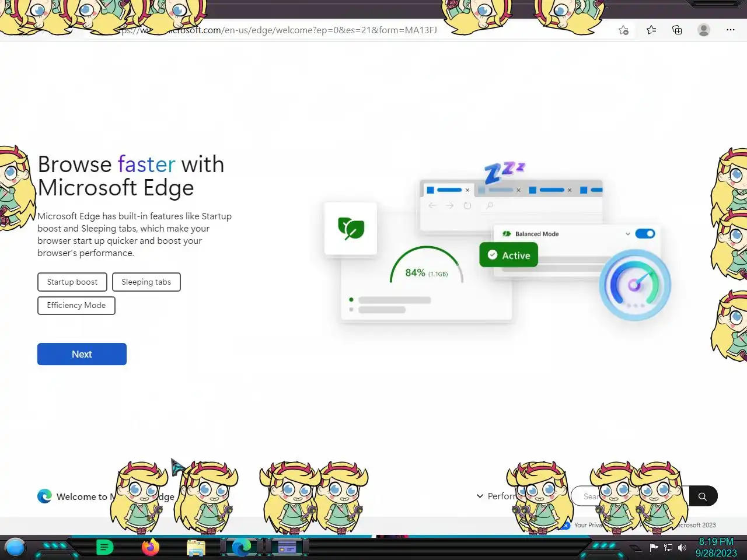747x560 pixels.
Task: Open the Favorites list icon
Action: 651,30
